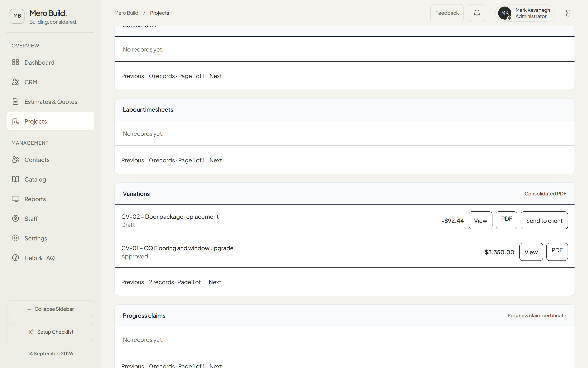The height and width of the screenshot is (368, 588).
Task: Download PDF for CV-02 variation
Action: pos(506,221)
